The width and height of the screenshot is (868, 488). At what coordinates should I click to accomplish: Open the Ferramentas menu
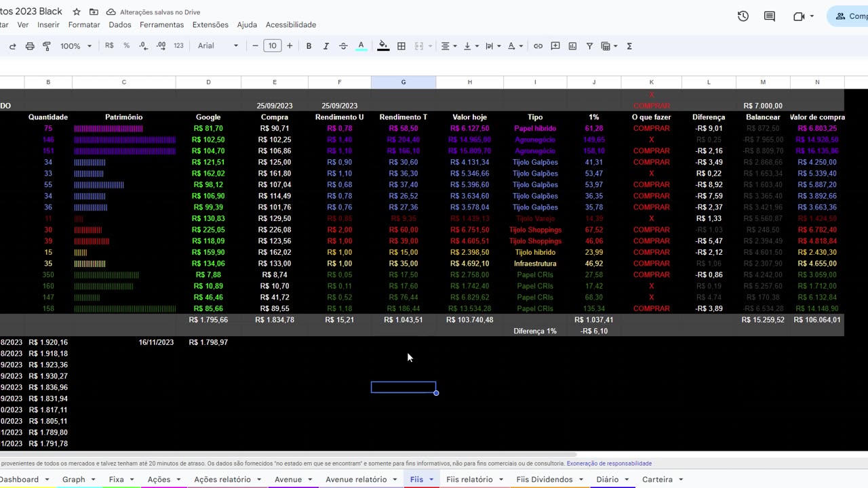pos(162,24)
